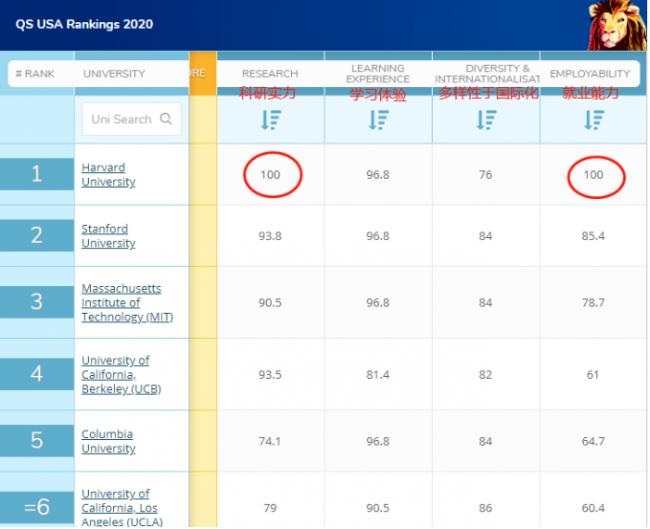650x529 pixels.
Task: Click the LEARNING EXPERIENCE column header
Action: click(378, 73)
